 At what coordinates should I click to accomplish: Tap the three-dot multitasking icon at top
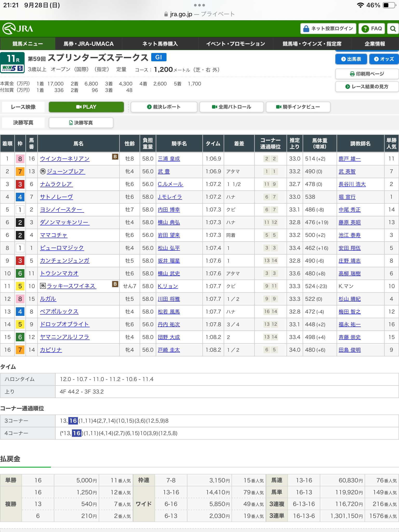[x=199, y=5]
